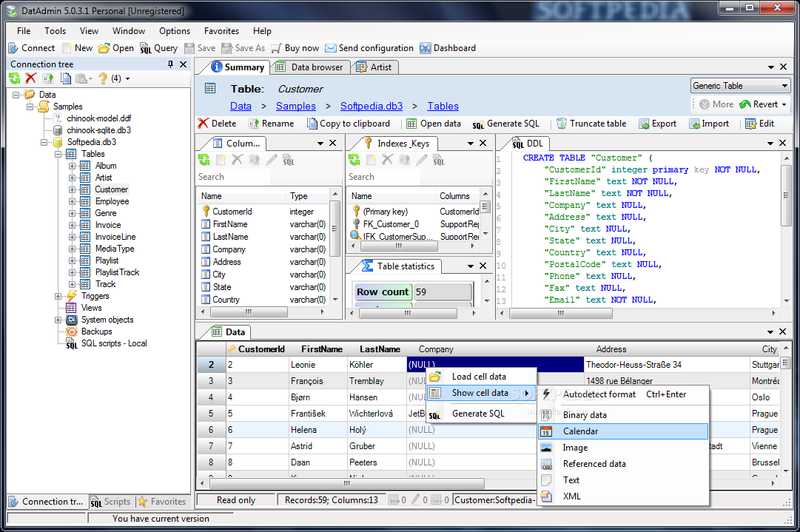Follow the Samples breadcrumb link

click(x=296, y=106)
